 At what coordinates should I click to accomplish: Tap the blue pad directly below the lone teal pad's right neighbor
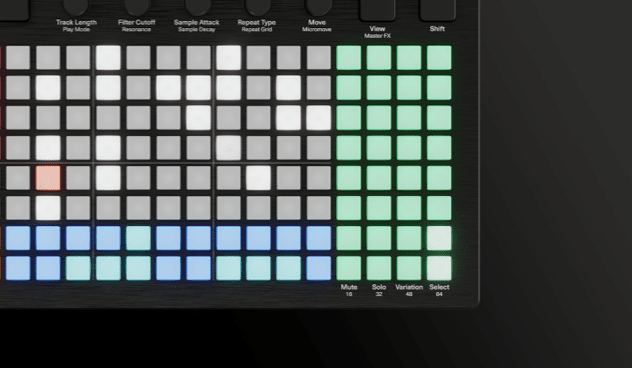(x=168, y=268)
